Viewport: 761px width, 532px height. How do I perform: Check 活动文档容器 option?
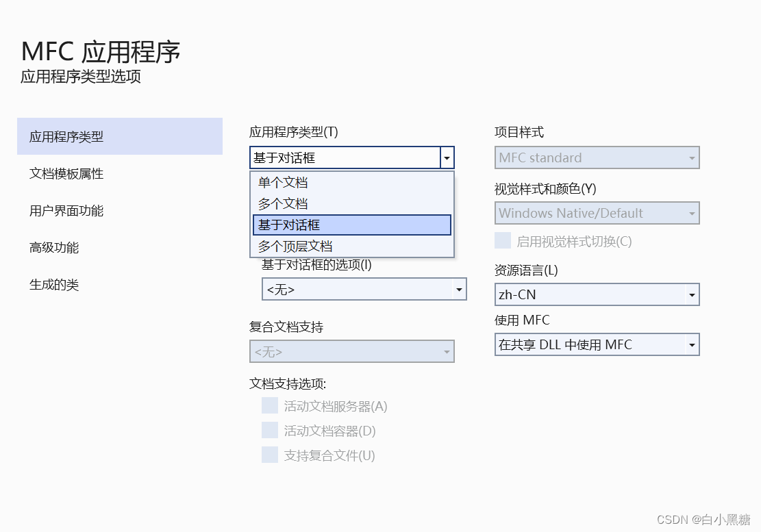270,430
